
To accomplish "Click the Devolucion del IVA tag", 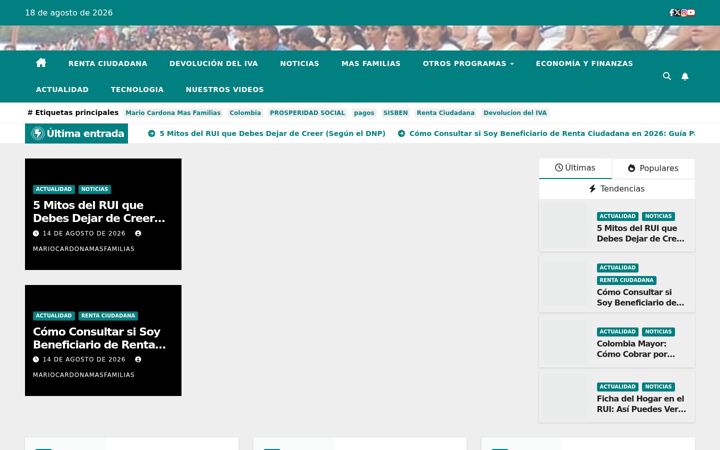I will (x=515, y=113).
